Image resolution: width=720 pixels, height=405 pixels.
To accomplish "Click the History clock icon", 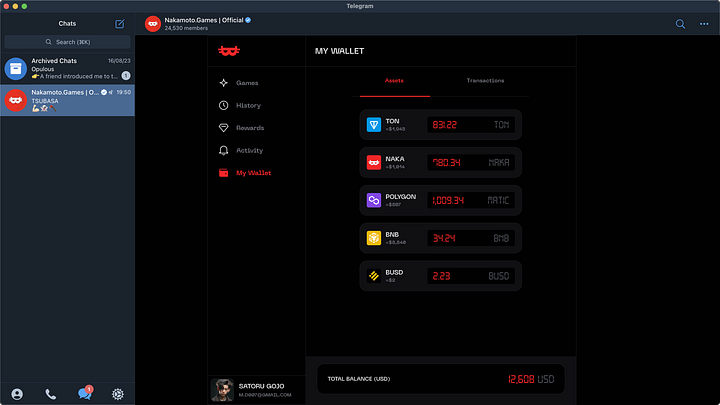I will [224, 105].
